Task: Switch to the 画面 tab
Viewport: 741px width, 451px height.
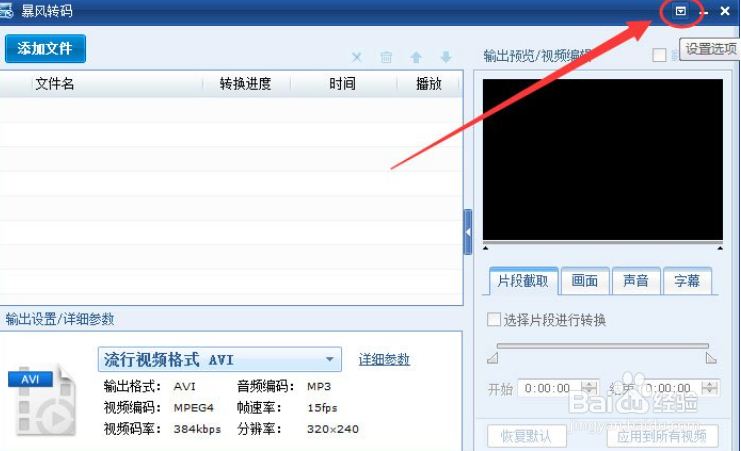Action: pos(585,281)
